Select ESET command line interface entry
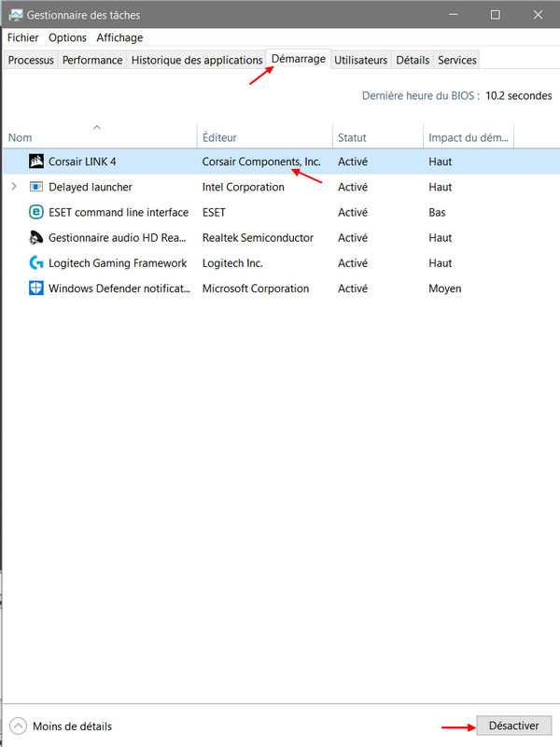The width and height of the screenshot is (560, 747). tap(119, 212)
